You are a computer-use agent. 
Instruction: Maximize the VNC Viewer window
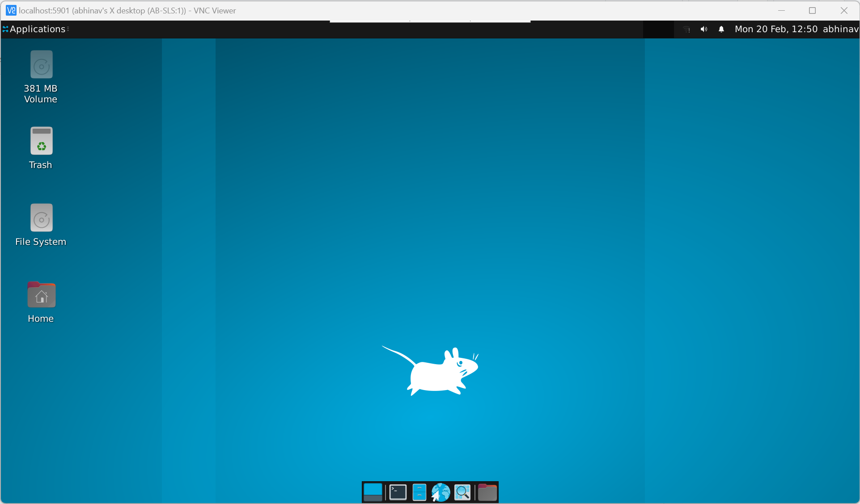click(x=813, y=10)
